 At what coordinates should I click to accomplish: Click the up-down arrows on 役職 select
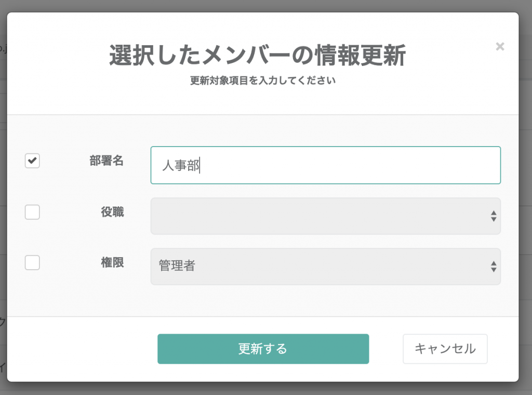tap(494, 216)
